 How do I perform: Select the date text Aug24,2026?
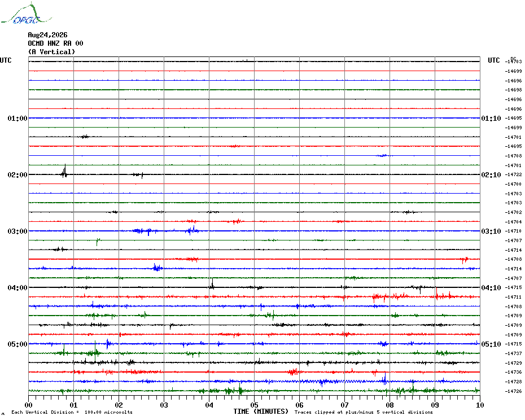pos(47,35)
